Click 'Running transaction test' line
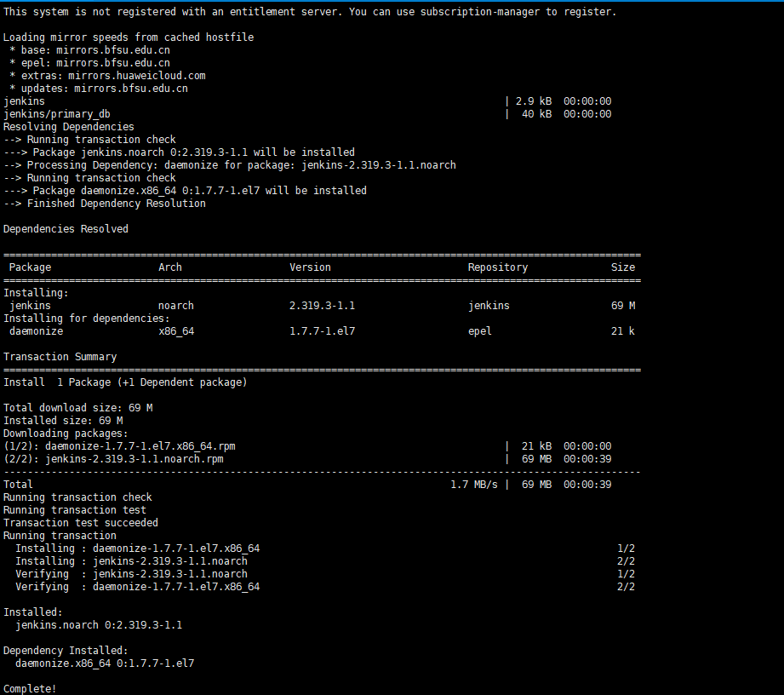 pyautogui.click(x=75, y=510)
